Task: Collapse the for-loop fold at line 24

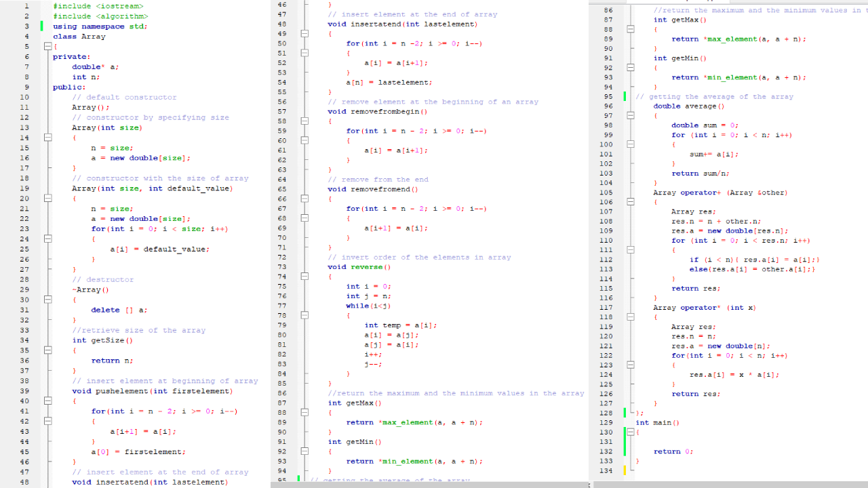Action: pos(48,239)
